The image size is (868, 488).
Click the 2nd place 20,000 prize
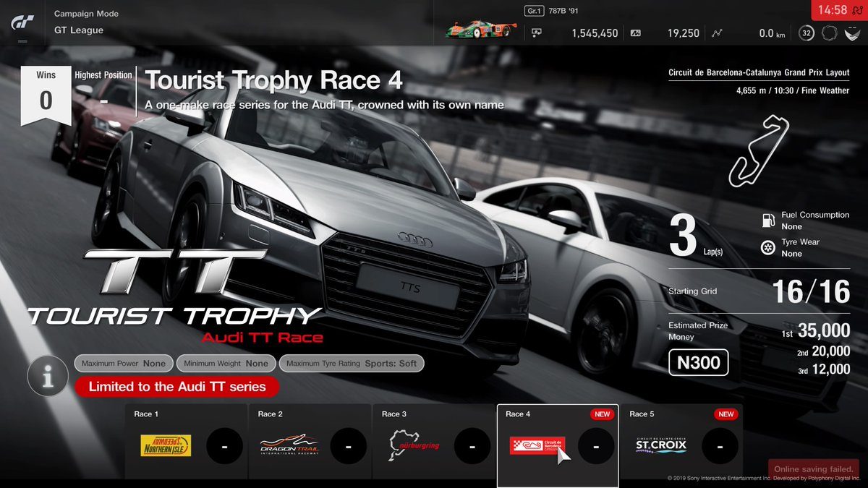tap(823, 351)
